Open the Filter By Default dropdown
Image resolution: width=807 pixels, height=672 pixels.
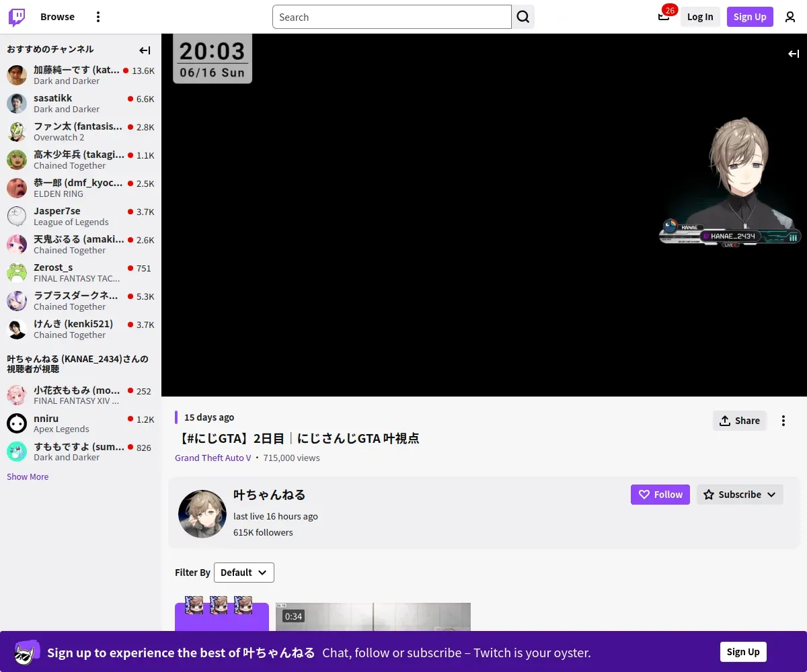point(244,573)
